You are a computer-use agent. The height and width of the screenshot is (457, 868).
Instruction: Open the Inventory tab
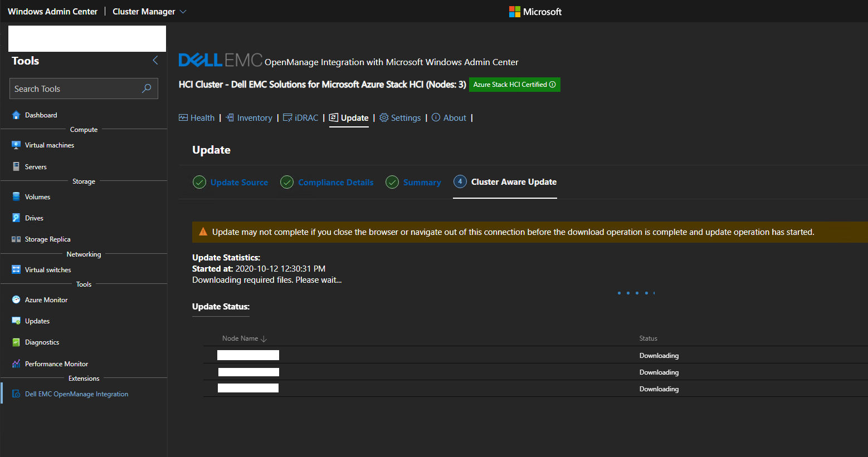point(248,118)
